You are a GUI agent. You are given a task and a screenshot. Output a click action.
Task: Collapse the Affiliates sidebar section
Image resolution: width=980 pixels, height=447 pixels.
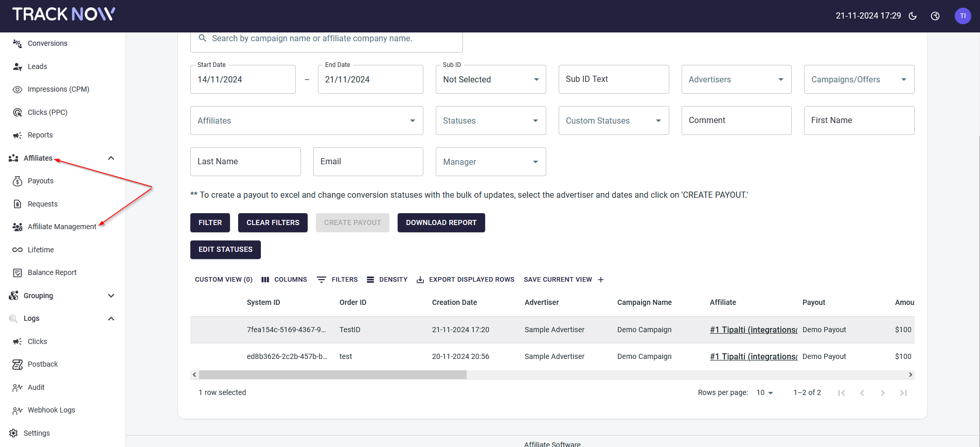coord(111,158)
